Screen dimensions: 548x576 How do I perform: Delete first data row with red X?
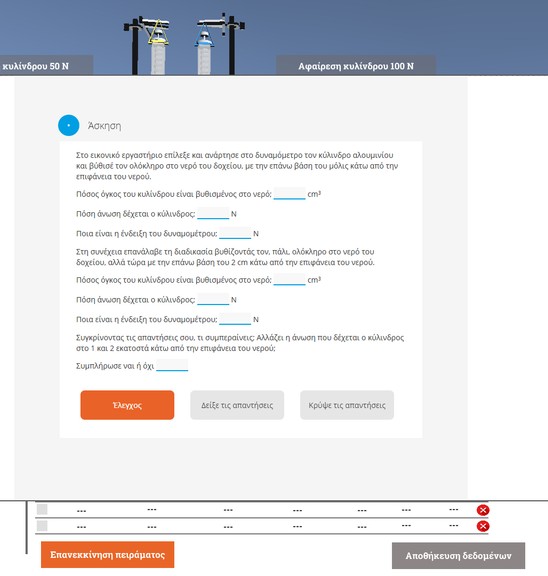(x=483, y=510)
